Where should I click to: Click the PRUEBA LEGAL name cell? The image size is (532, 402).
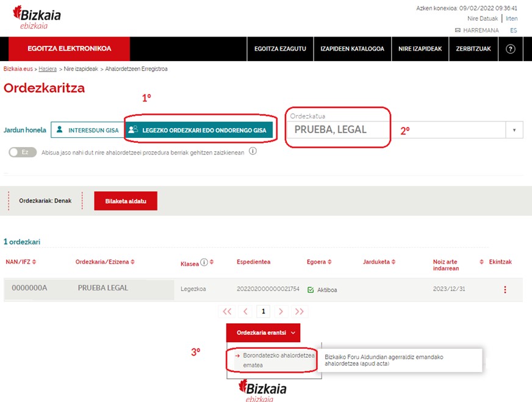pos(103,288)
